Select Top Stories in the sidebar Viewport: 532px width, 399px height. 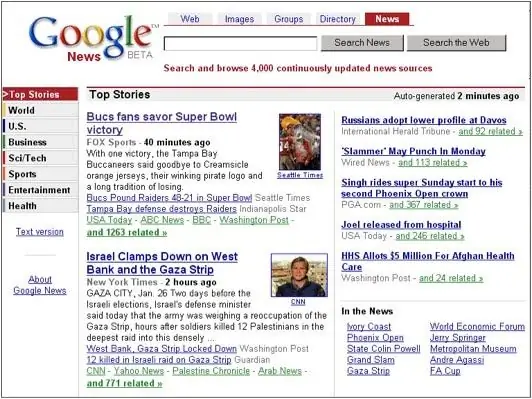pos(40,94)
